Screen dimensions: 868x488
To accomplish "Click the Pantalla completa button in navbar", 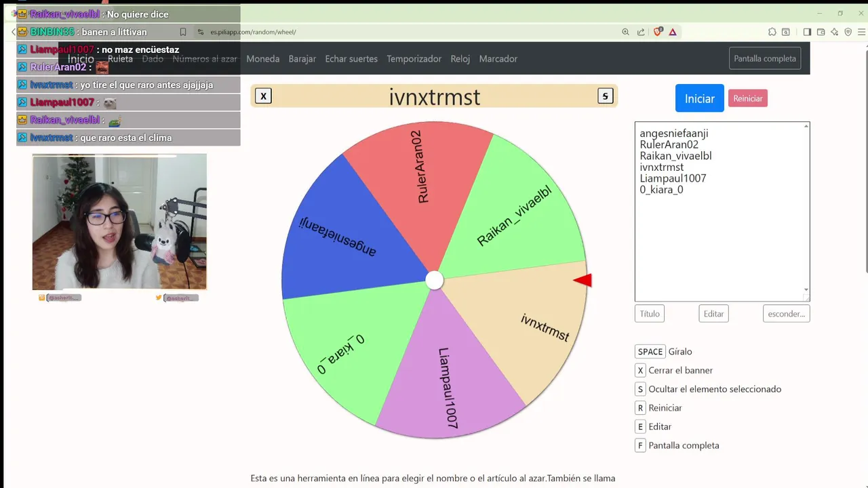I will (765, 58).
